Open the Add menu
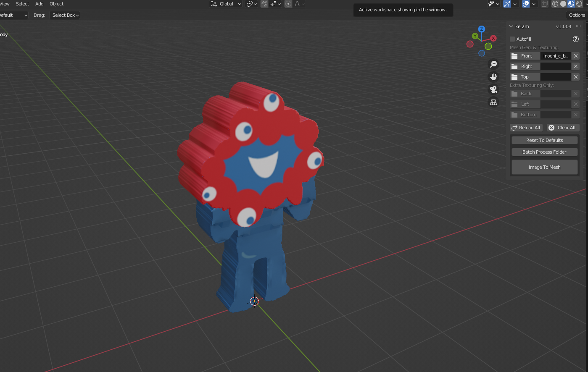This screenshot has height=372, width=588. point(40,4)
